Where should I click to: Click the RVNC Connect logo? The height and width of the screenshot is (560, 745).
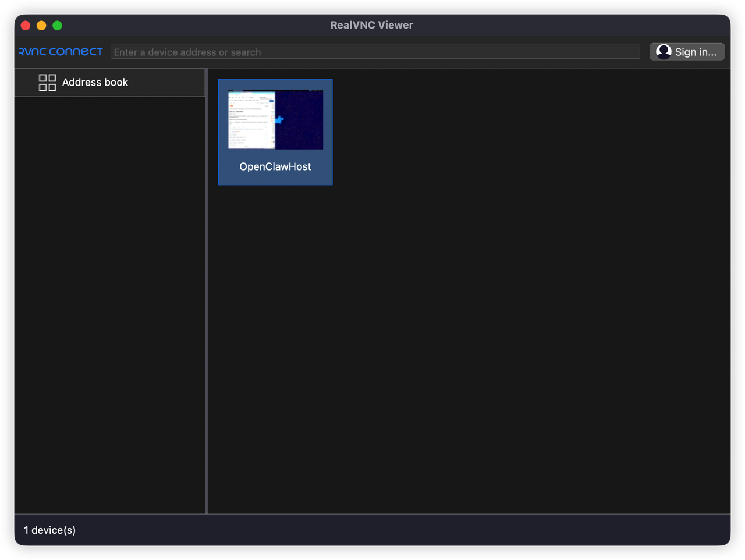click(x=61, y=52)
